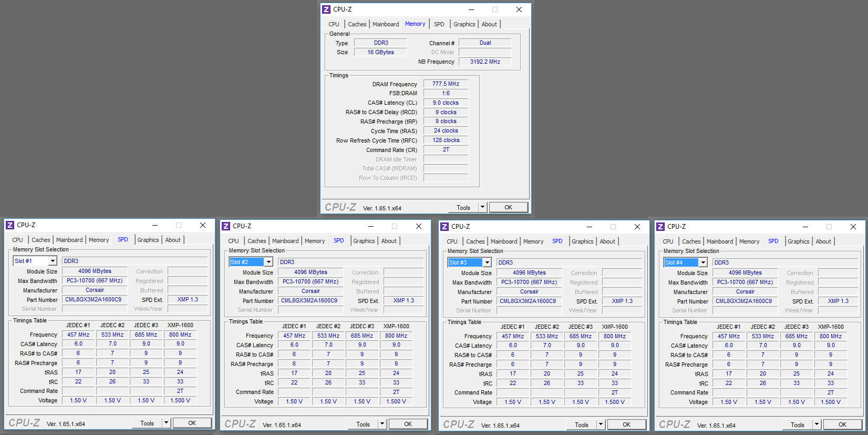
Task: Minimize the Memory tab CPU-Z window
Action: [x=471, y=9]
